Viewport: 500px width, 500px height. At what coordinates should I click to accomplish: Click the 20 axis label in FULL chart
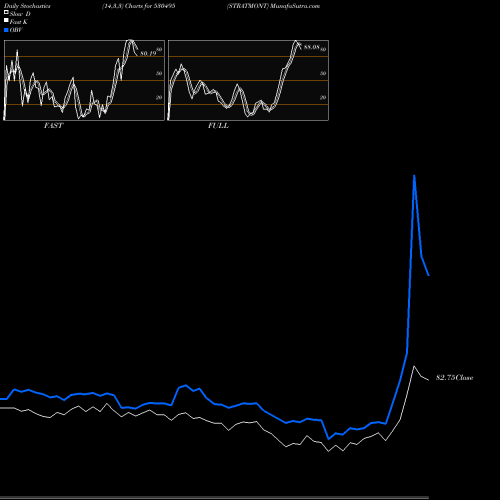point(323,98)
